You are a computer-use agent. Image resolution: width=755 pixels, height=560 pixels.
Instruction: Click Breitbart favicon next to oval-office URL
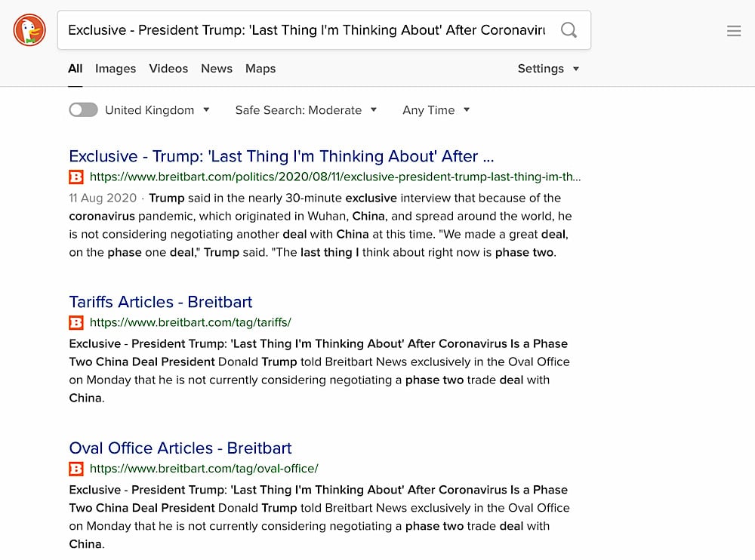(76, 469)
